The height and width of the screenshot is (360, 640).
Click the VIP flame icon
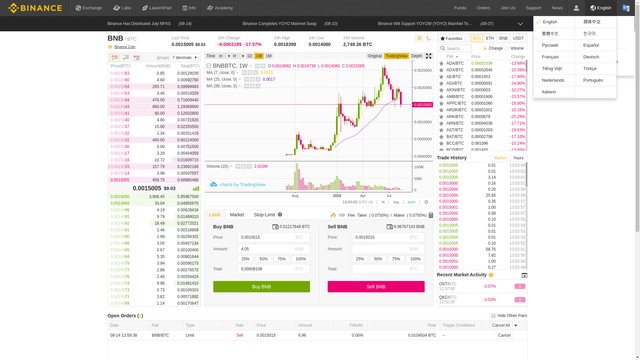tap(333, 215)
